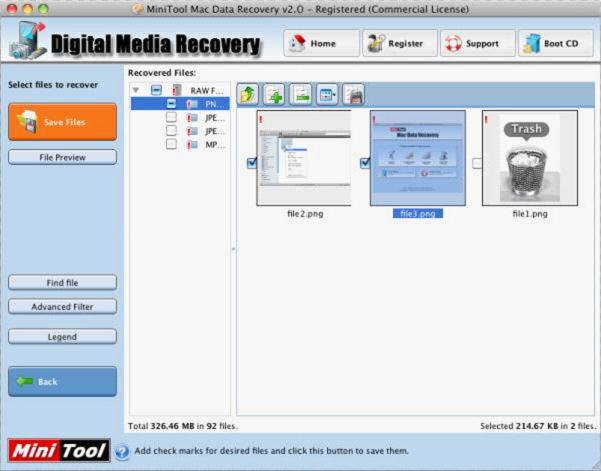Select the MP... folder in tree
Screen dimensions: 601x471
[215, 144]
